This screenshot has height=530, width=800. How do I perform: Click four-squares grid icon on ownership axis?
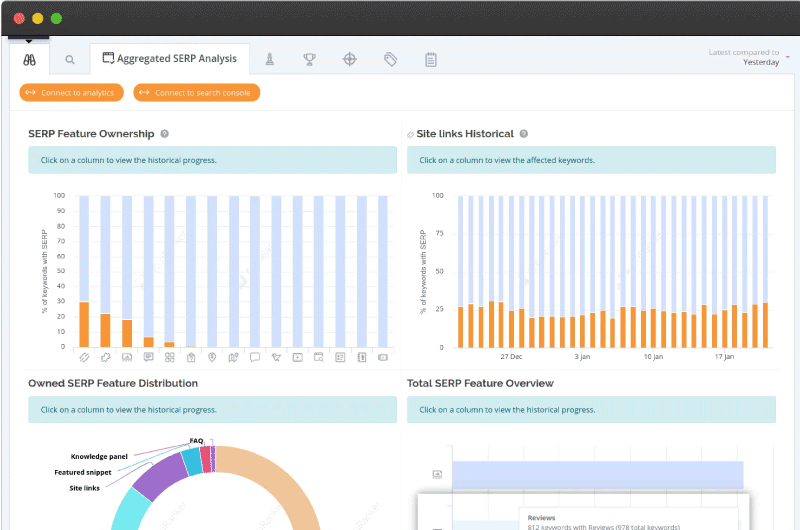[x=170, y=358]
